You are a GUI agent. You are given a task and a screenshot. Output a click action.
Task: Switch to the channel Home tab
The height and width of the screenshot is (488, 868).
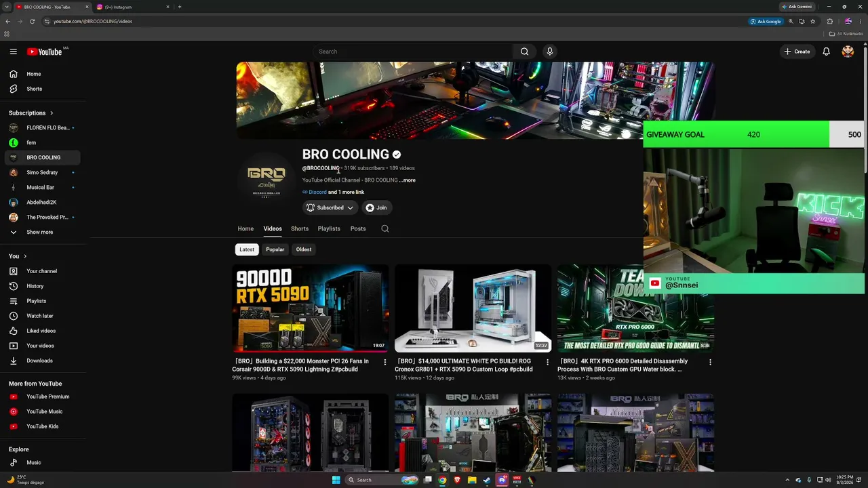[x=245, y=228]
